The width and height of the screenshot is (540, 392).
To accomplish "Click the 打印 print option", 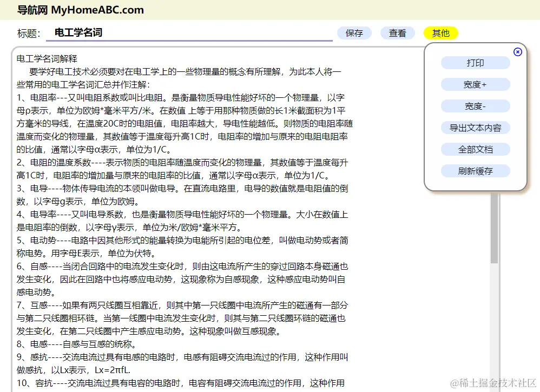I will point(475,63).
